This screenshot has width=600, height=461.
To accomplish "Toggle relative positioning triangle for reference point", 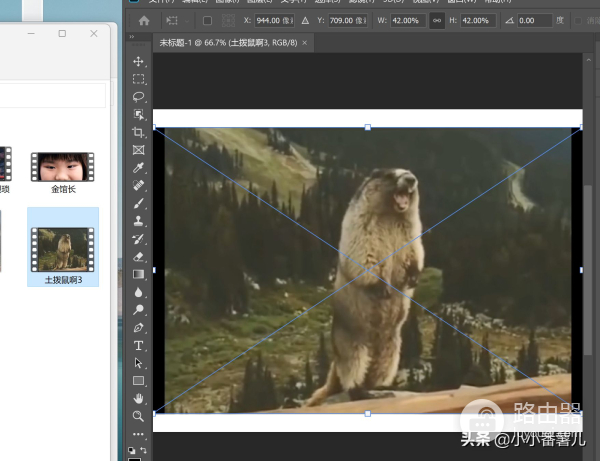I will tap(305, 20).
